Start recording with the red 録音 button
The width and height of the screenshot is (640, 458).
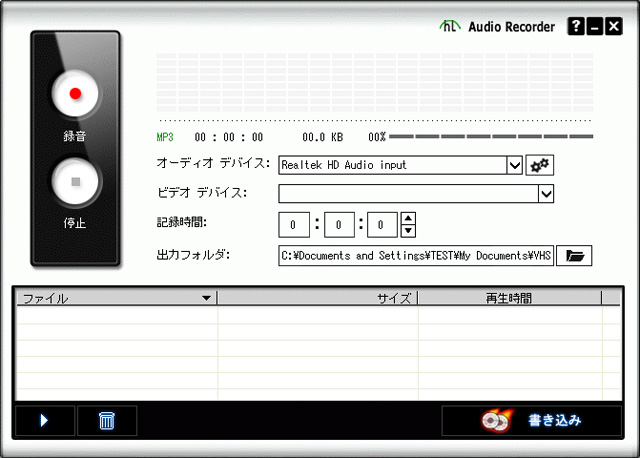tap(75, 93)
